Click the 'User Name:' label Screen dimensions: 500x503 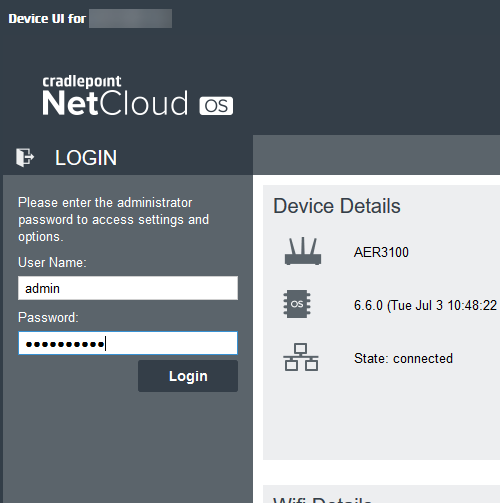[x=52, y=262]
